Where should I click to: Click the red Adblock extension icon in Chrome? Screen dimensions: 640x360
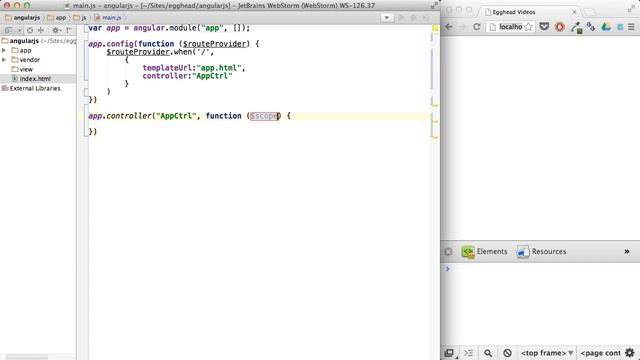point(560,27)
